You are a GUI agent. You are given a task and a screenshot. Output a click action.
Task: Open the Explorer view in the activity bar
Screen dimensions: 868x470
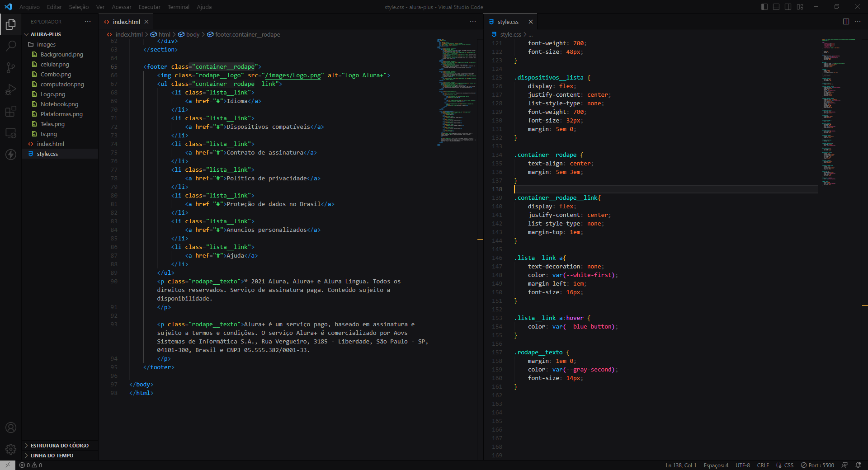tap(11, 24)
